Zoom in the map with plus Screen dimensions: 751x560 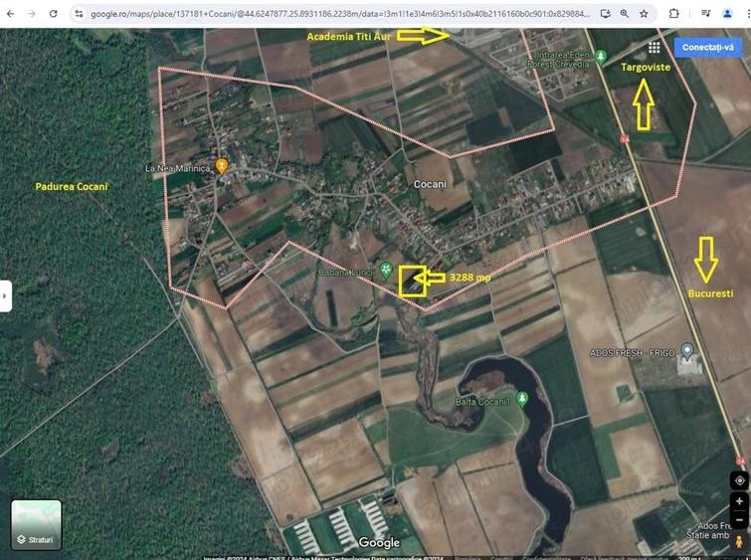click(739, 501)
